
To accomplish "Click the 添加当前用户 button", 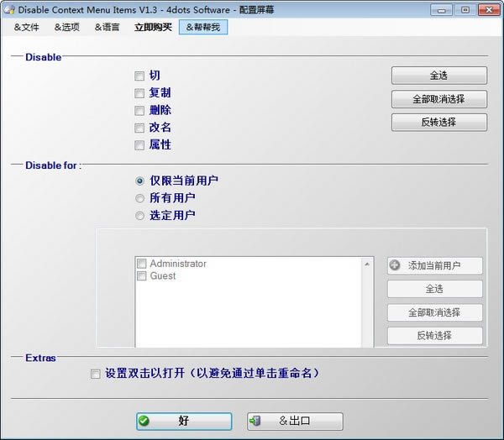I will tap(435, 266).
